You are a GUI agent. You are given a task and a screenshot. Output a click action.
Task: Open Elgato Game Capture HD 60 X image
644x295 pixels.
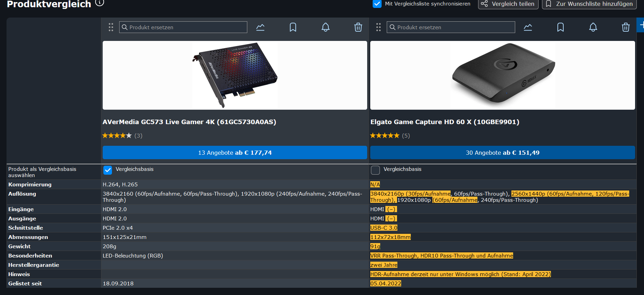(x=502, y=75)
